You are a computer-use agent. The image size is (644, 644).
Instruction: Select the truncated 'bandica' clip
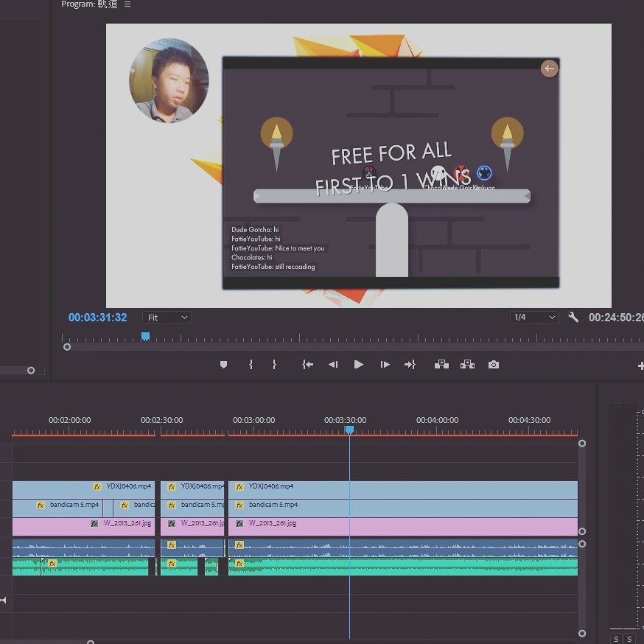[134, 508]
